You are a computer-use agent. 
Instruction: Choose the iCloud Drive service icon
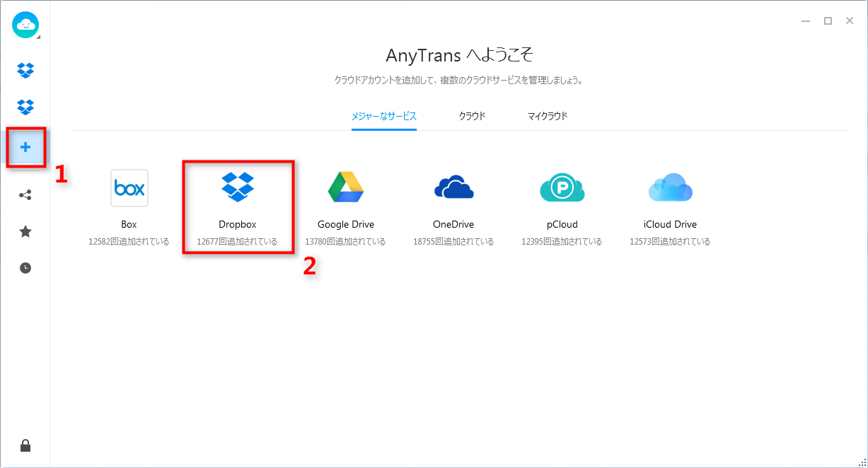(x=670, y=187)
